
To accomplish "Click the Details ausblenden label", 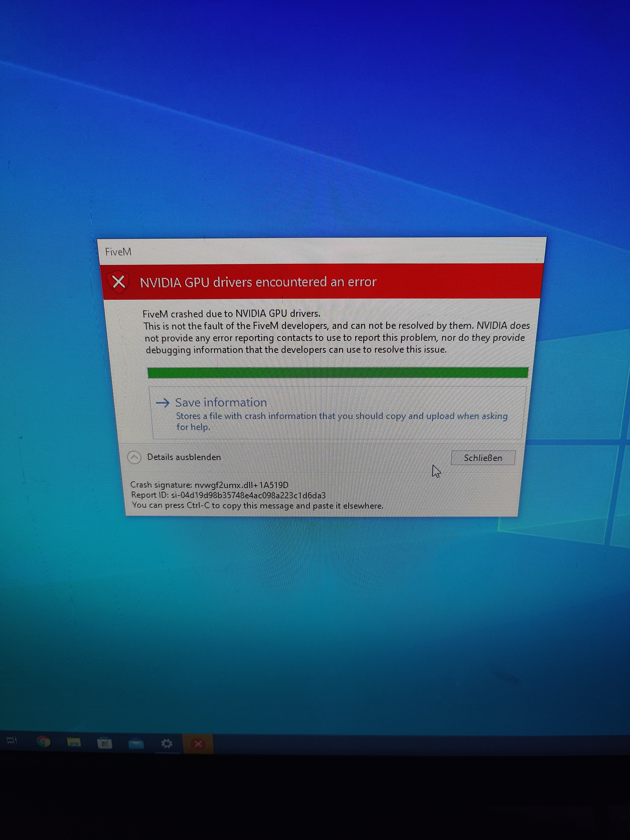I will point(184,457).
